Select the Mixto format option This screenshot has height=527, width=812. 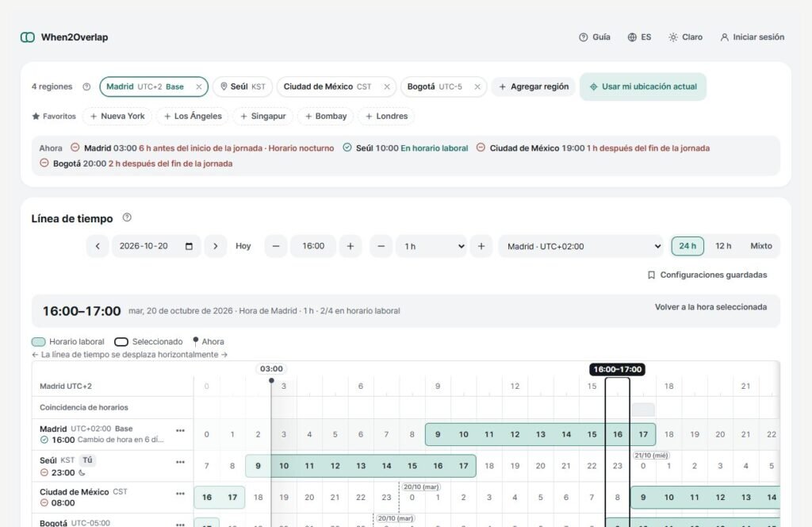tap(760, 246)
